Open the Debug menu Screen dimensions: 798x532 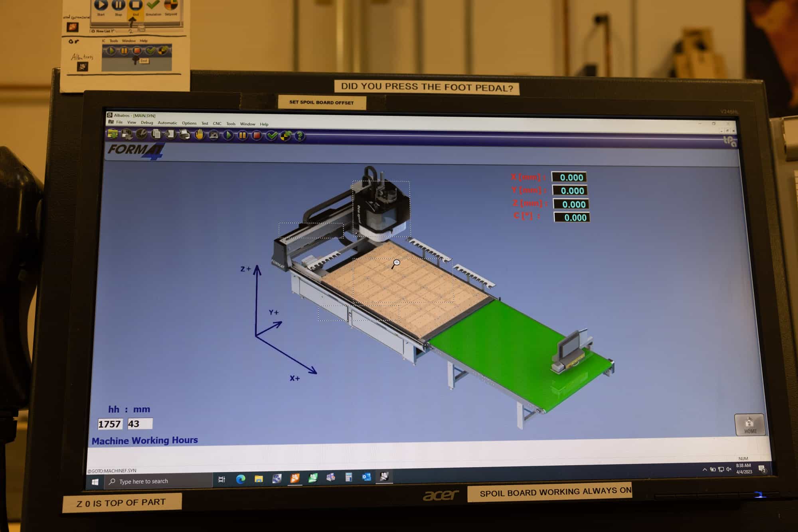(x=147, y=123)
